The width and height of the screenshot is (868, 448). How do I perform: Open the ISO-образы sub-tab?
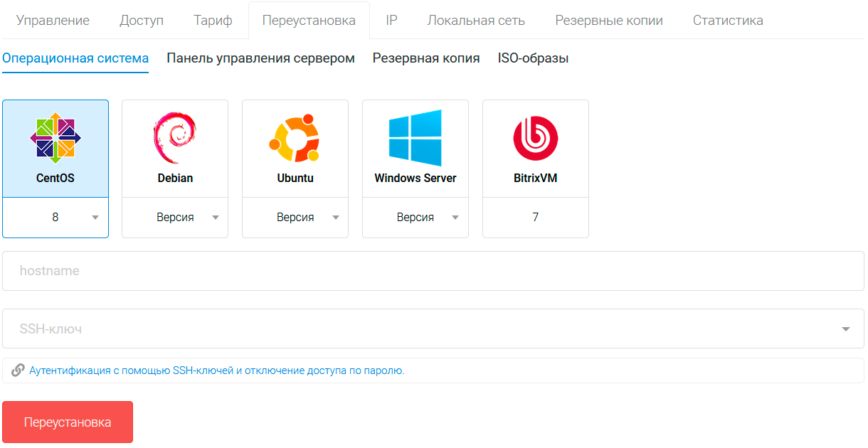[533, 58]
